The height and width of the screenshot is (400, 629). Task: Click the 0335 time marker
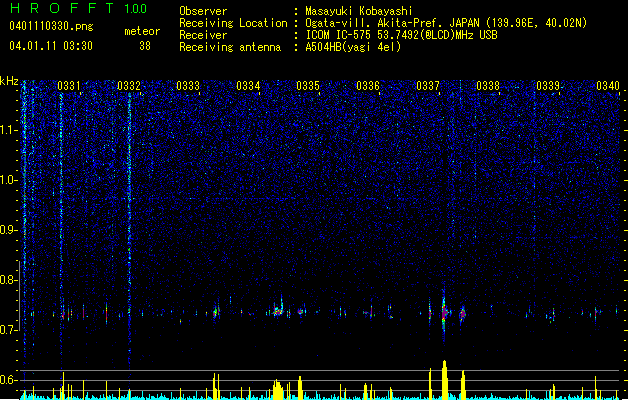(308, 86)
